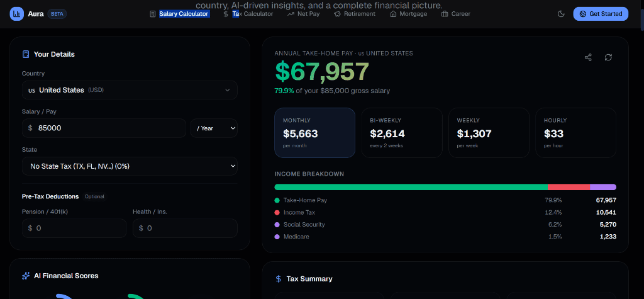The width and height of the screenshot is (644, 299).
Task: Click the Health / Ins. input field
Action: [x=186, y=228]
